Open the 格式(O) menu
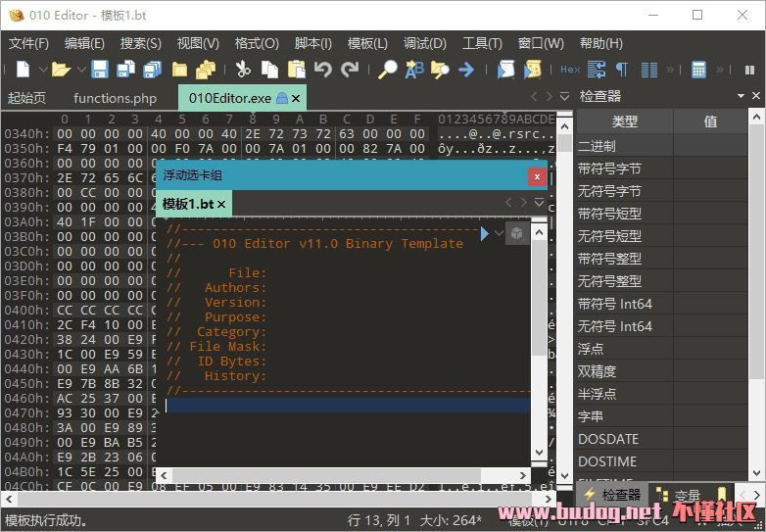Viewport: 766px width, 532px height. tap(257, 43)
